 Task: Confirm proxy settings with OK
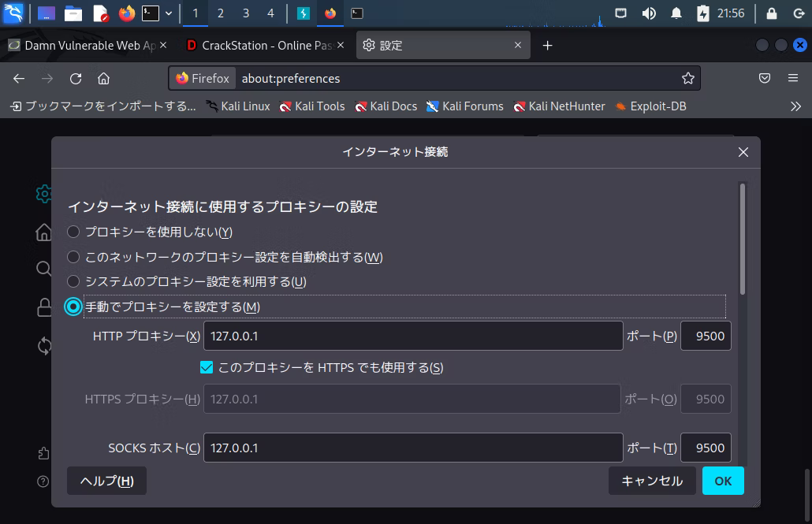723,481
